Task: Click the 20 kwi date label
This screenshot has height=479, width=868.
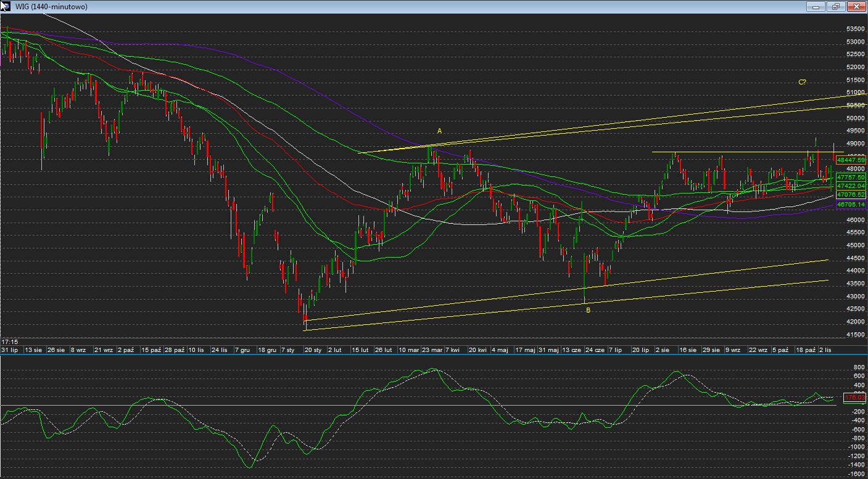Action: point(478,350)
